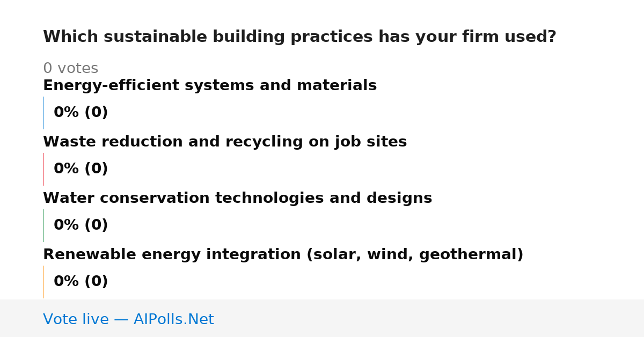
Task: Click the (0) vote count under Waste reduction
Action: 96,169
